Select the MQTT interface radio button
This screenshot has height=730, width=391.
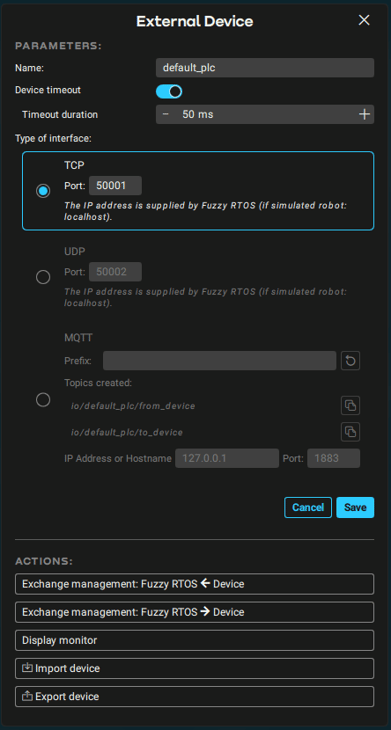click(43, 400)
